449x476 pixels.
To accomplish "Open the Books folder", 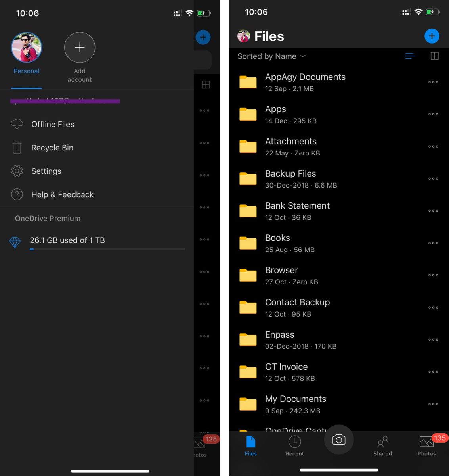I will [x=339, y=243].
